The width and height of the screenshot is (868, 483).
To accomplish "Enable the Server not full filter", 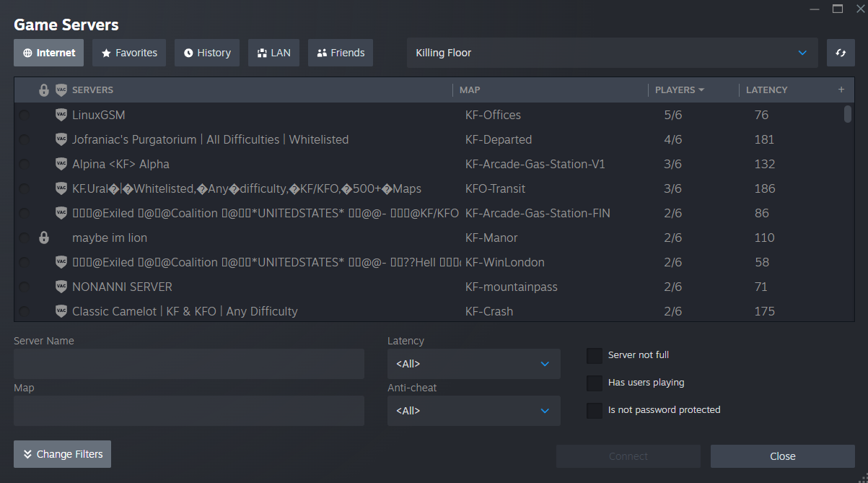I will [x=595, y=356].
